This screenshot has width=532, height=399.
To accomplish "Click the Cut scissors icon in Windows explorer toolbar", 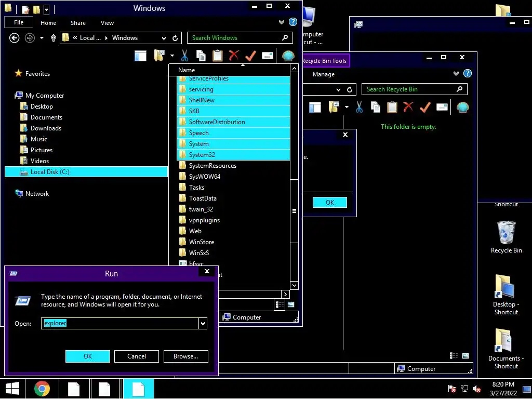I will coord(184,56).
